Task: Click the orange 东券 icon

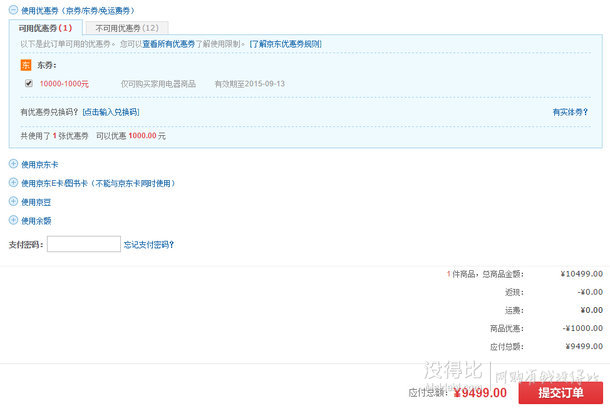Action: 26,65
